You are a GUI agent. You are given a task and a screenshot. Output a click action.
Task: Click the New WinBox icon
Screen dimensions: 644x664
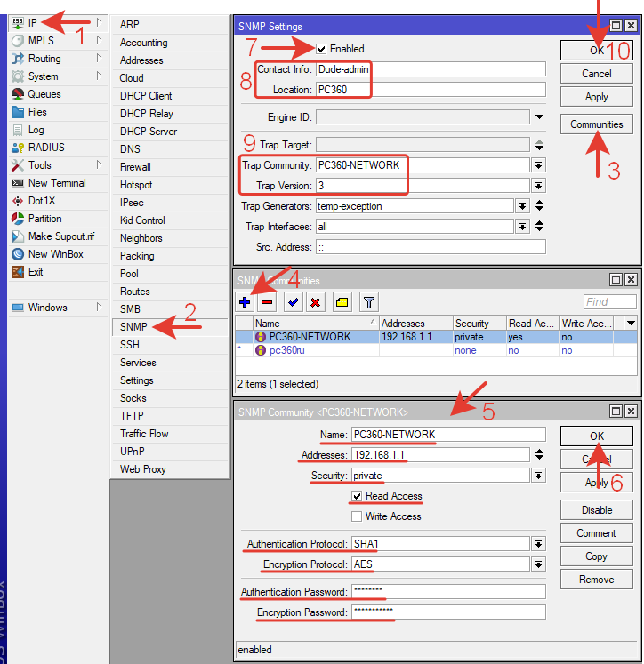18,254
